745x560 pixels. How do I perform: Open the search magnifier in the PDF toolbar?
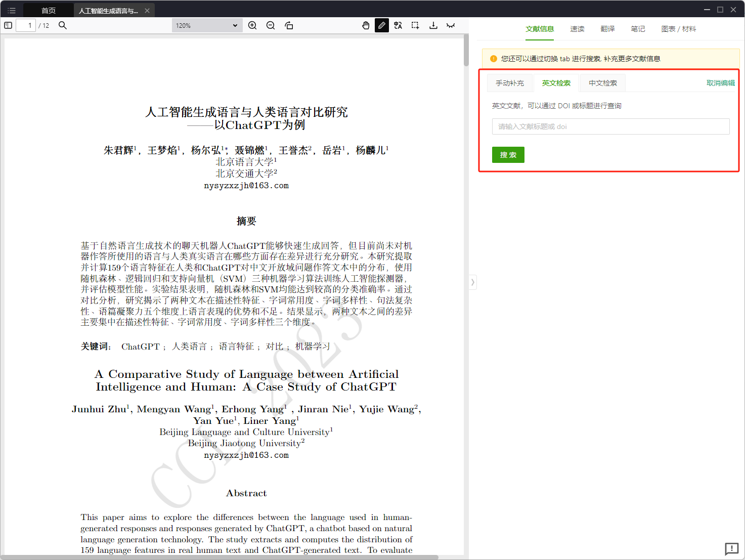tap(63, 25)
